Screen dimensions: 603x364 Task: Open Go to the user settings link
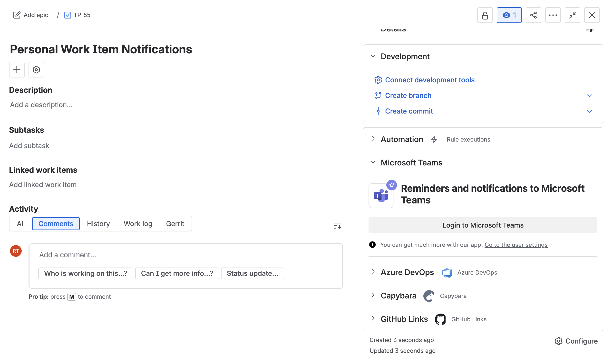pos(516,245)
